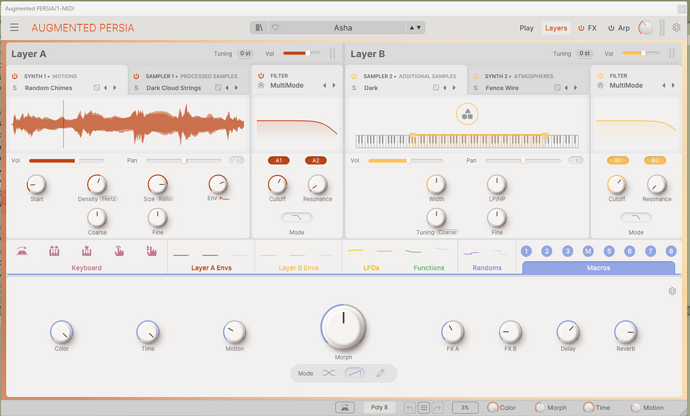Click the Hertz option for Density
Screen dimensions: 690x416
109,199
